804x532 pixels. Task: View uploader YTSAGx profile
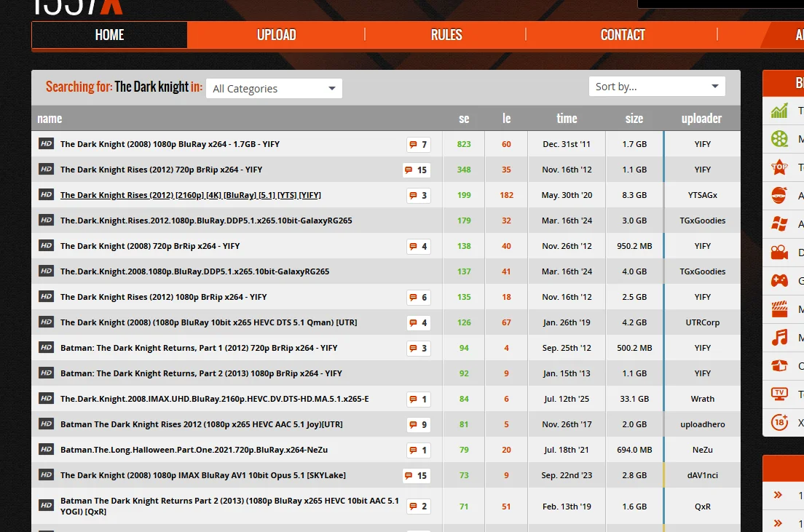tap(703, 195)
